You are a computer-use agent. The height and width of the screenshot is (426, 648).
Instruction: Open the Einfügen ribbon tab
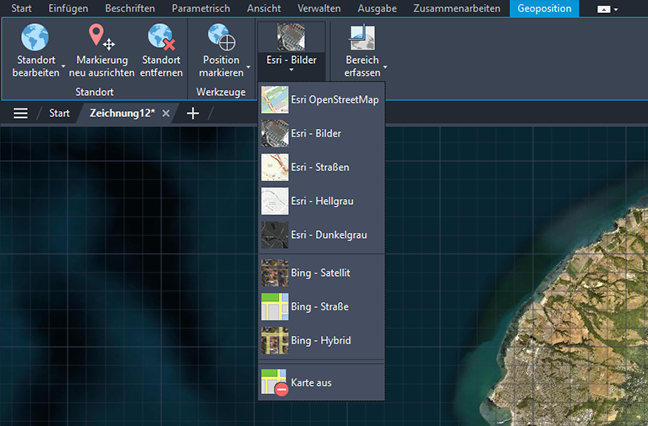(68, 8)
